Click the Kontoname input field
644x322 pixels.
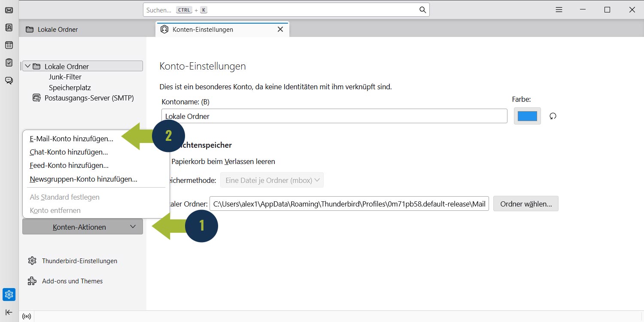(334, 116)
